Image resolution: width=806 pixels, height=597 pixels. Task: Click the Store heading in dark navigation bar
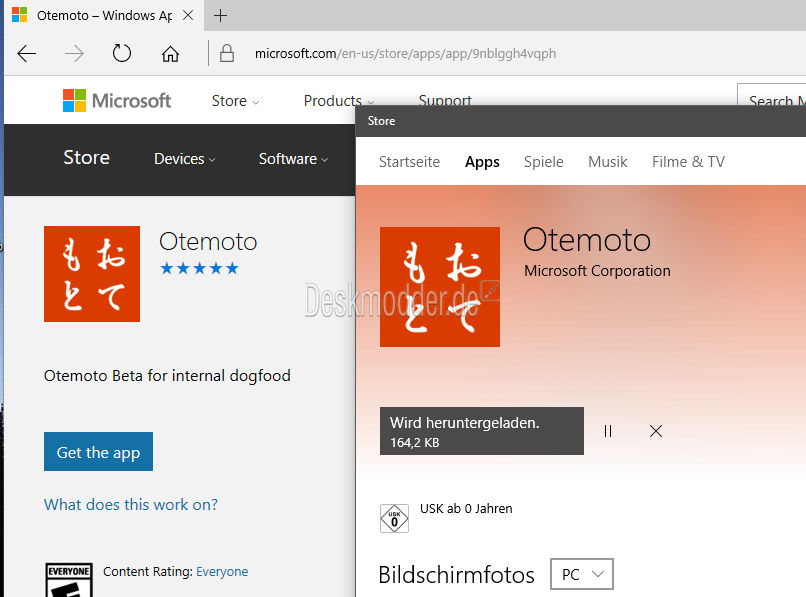tap(86, 157)
